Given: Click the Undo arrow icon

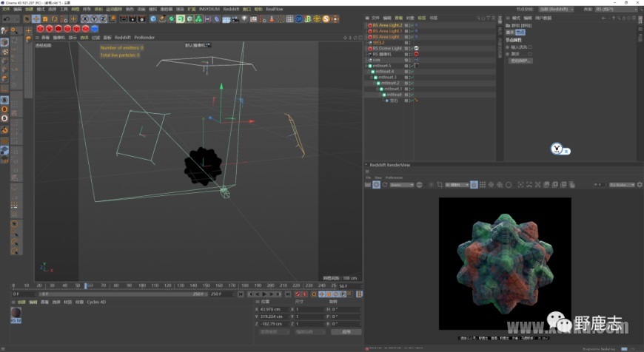Looking at the screenshot, I should (7, 19).
